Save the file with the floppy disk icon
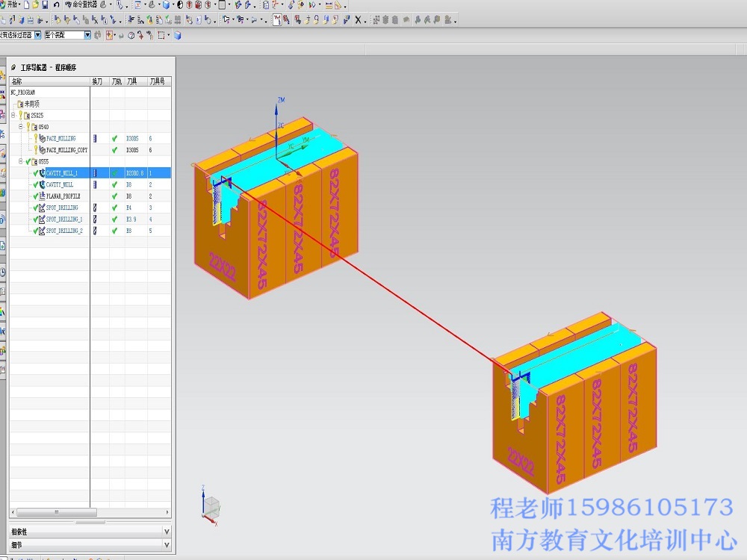747x560 pixels. (46, 4)
